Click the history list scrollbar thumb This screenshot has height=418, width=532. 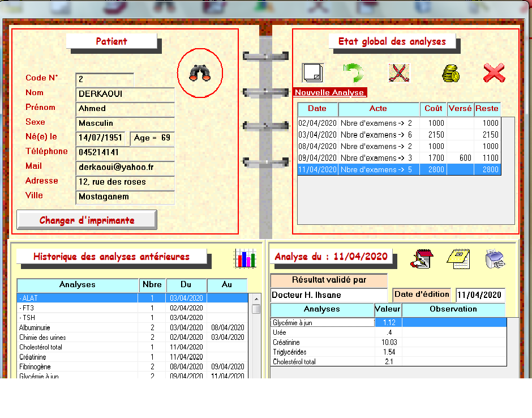pyautogui.click(x=256, y=309)
